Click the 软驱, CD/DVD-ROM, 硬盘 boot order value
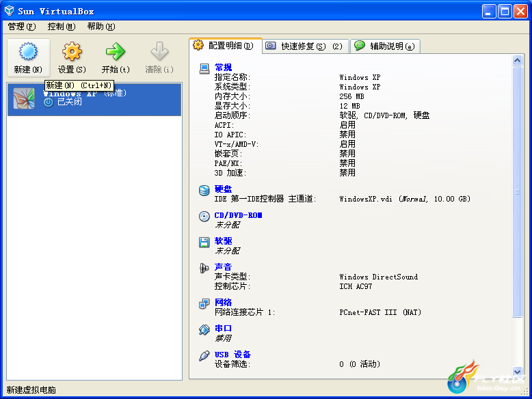The width and height of the screenshot is (532, 399). tap(384, 115)
